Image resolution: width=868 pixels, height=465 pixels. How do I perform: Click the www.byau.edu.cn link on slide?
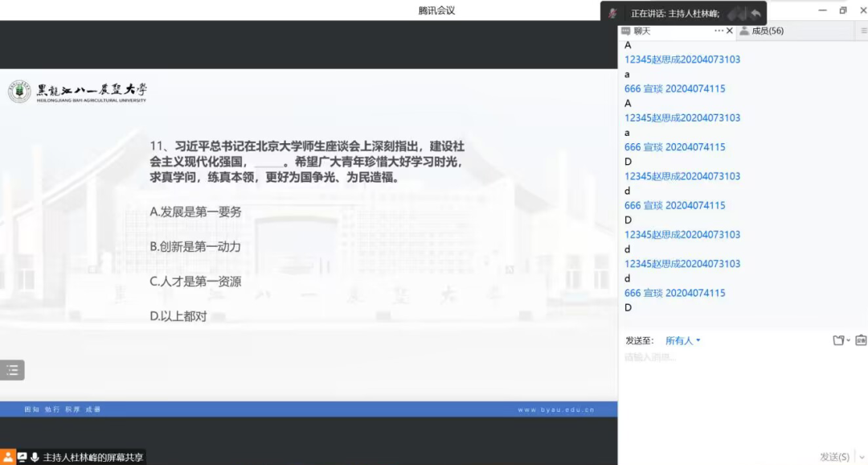click(555, 409)
